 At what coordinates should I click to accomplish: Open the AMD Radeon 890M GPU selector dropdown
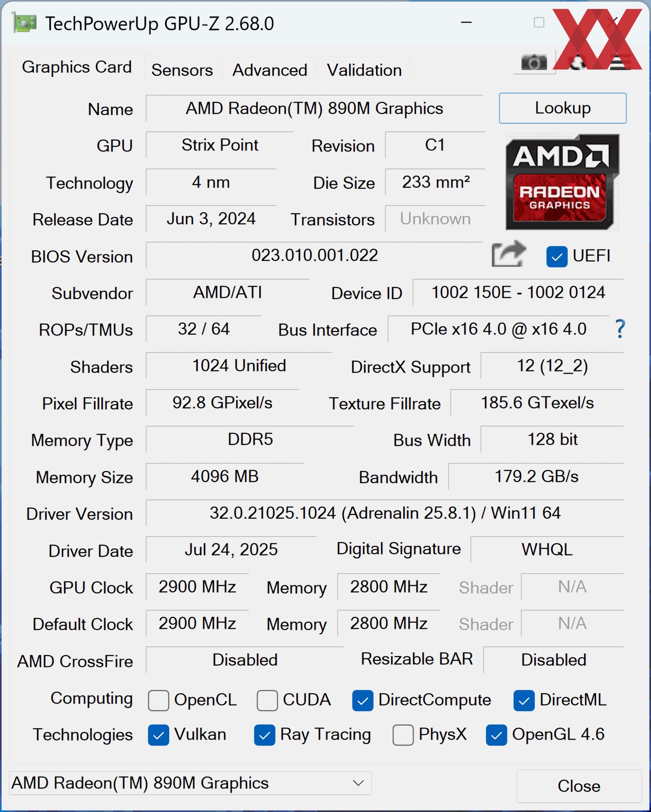point(190,783)
